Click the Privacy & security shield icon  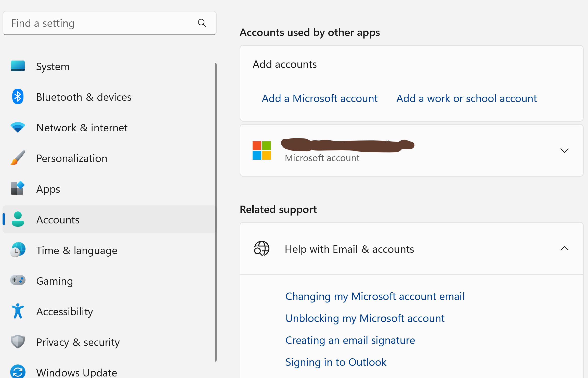click(x=18, y=342)
